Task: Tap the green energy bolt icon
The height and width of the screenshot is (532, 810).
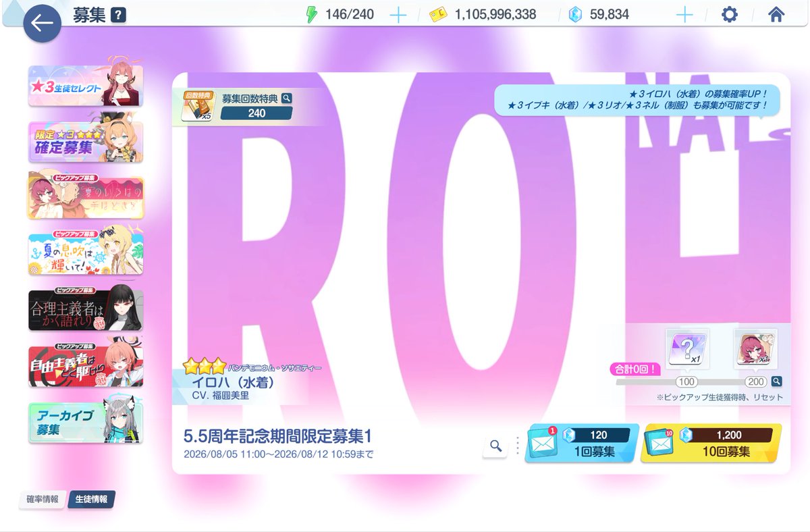Action: click(x=310, y=14)
